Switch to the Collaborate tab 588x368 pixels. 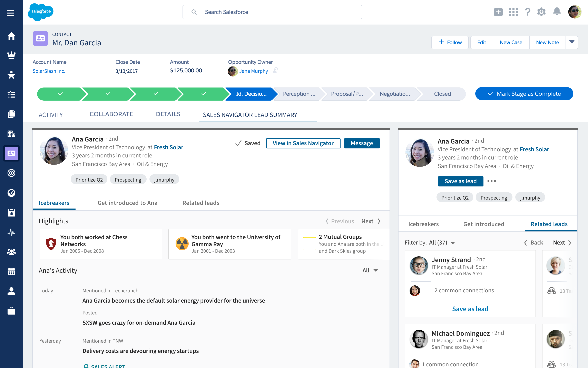click(x=111, y=114)
